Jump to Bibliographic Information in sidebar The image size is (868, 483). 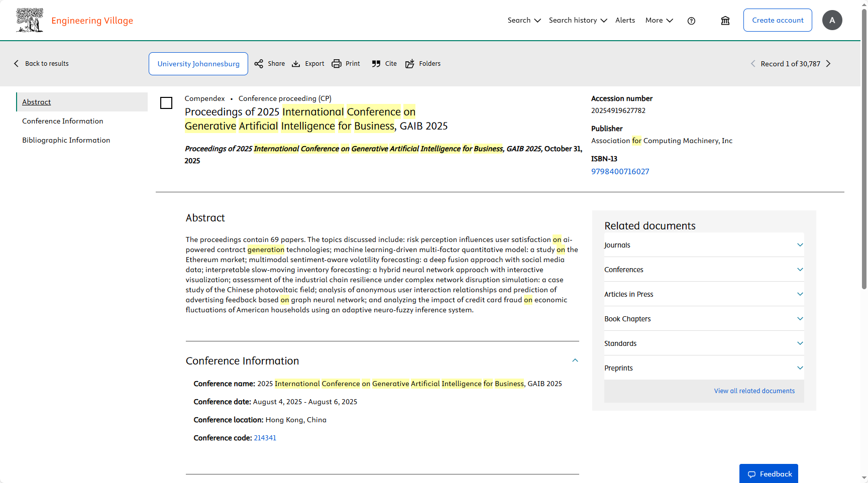tap(66, 140)
